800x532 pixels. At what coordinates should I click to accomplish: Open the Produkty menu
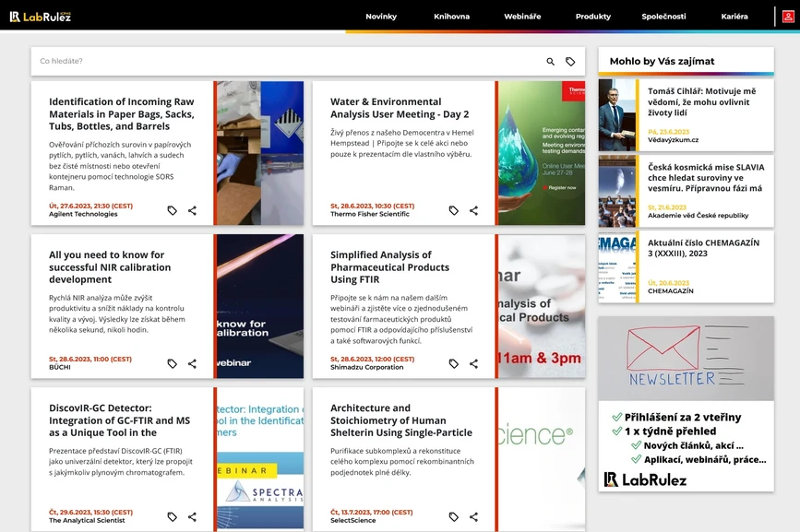click(x=593, y=17)
